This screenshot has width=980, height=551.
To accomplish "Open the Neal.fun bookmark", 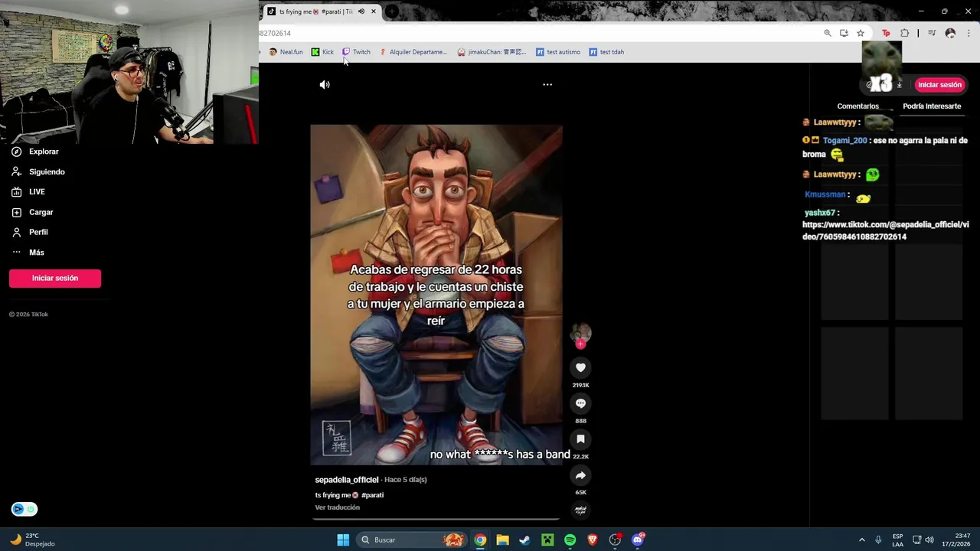I will (x=286, y=52).
